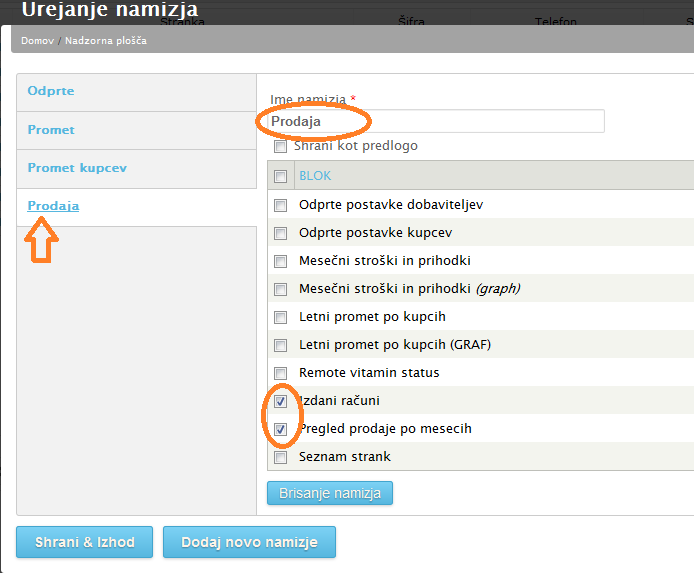Click Dodaj novo namizje button
This screenshot has width=694, height=573.
click(249, 542)
